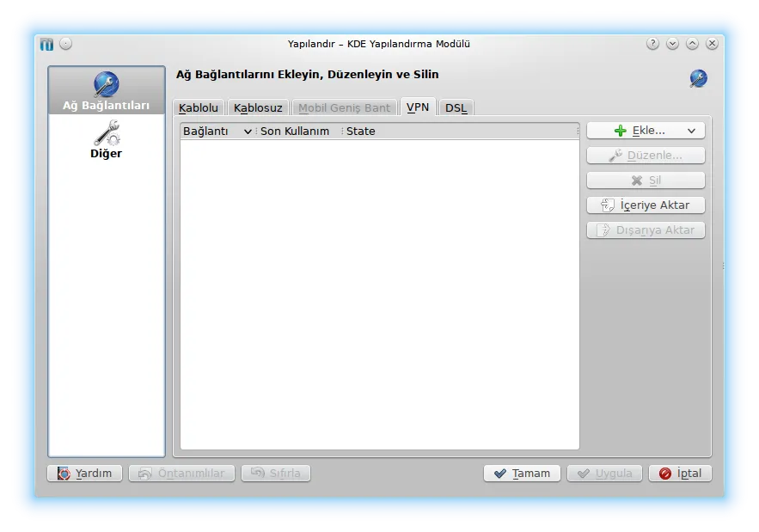Minimize the window using title bar button
The image size is (759, 532).
click(672, 44)
